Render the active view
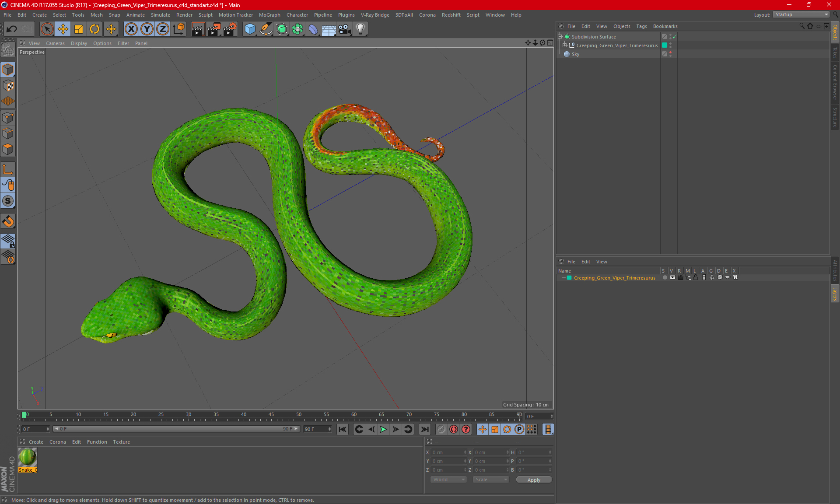 click(198, 29)
